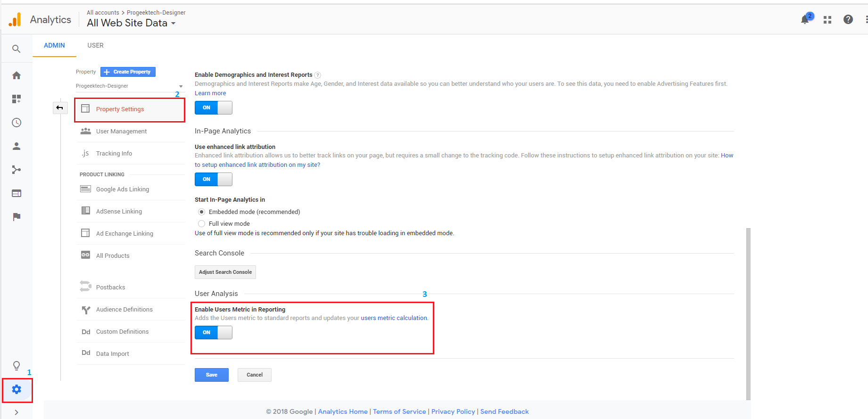Open Terms of Service footer link
Viewport: 868px width, 419px height.
399,411
